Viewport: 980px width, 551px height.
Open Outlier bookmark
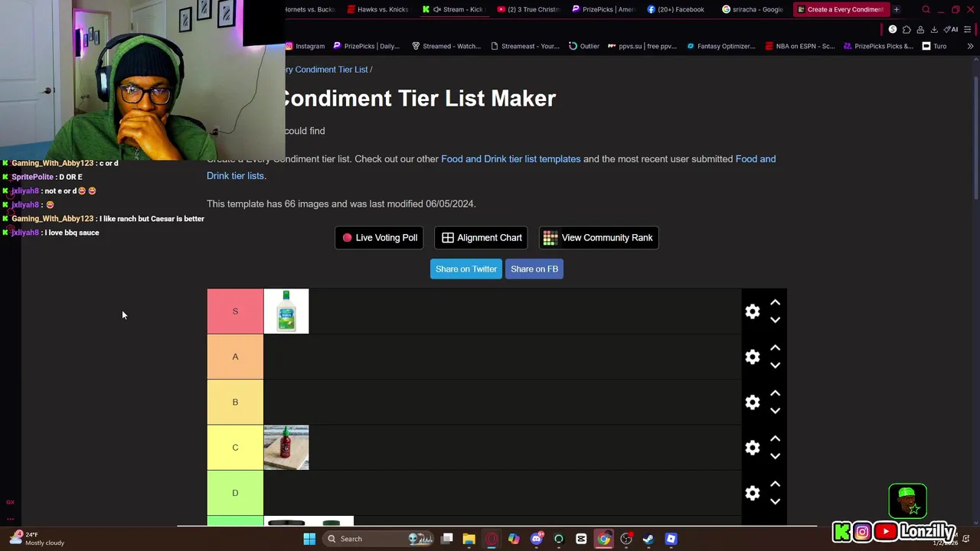(x=584, y=46)
